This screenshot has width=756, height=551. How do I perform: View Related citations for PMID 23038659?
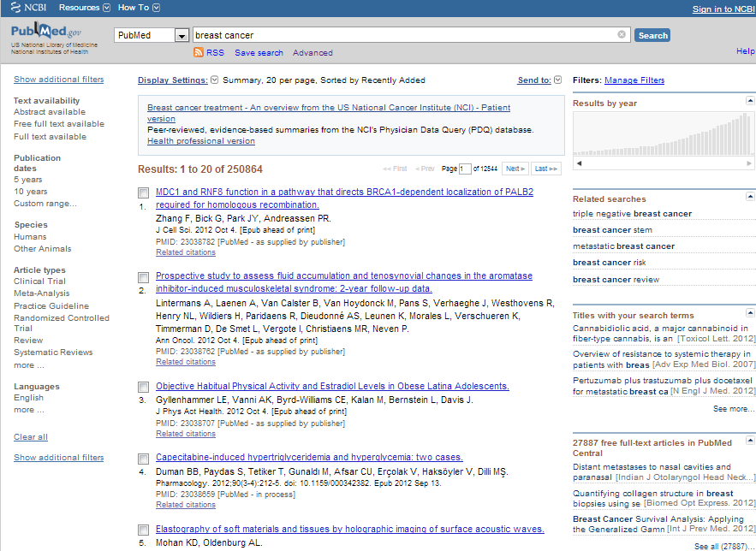point(186,505)
